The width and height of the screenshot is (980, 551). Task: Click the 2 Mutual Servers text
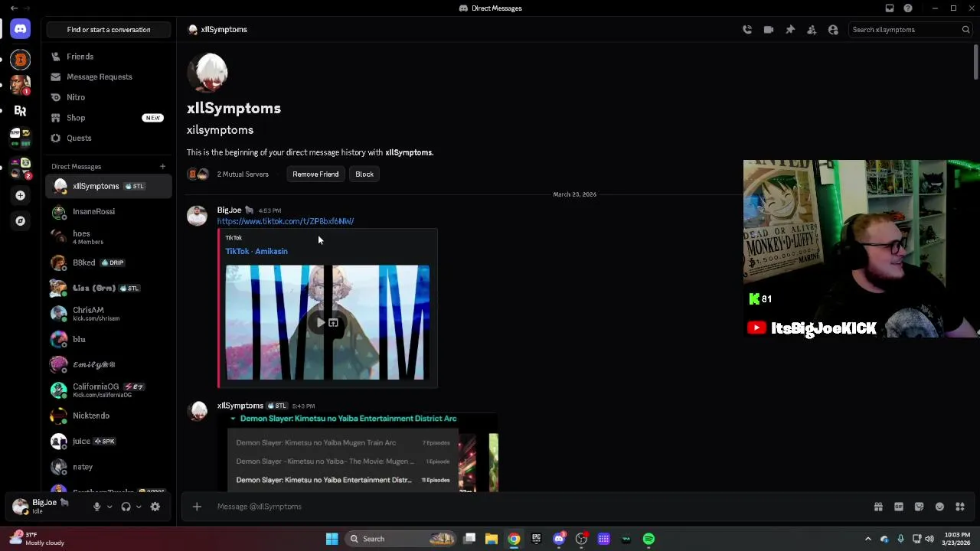(x=243, y=174)
